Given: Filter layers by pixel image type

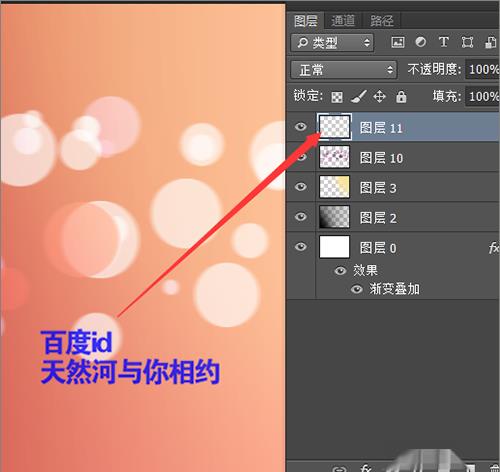Looking at the screenshot, I should pos(398,42).
